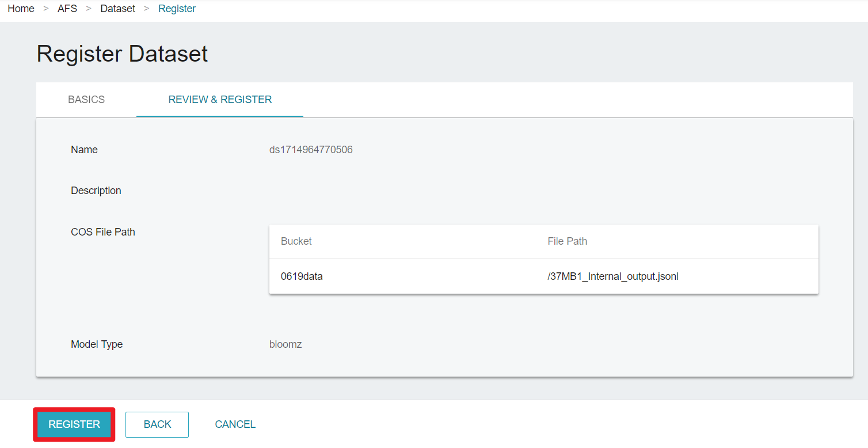Click the BACK button

tap(157, 424)
